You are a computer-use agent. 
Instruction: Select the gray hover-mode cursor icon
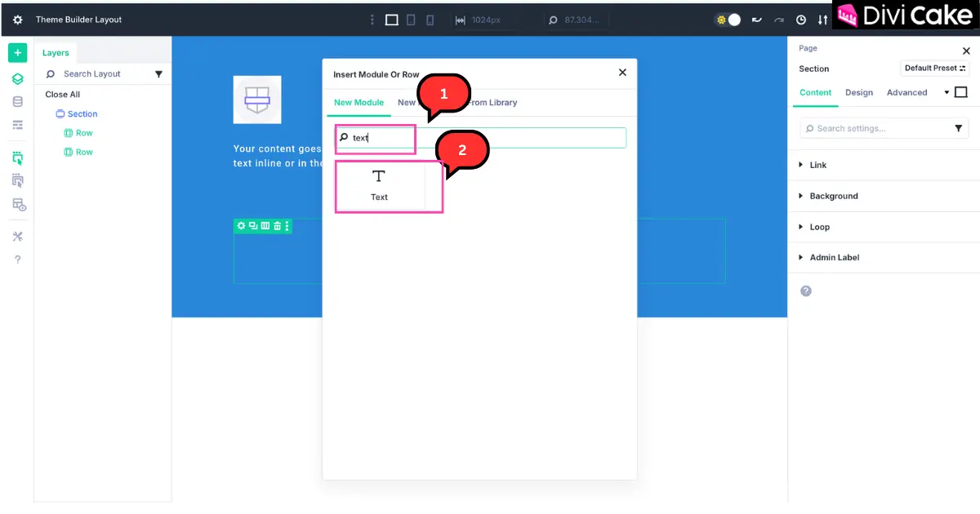[18, 180]
